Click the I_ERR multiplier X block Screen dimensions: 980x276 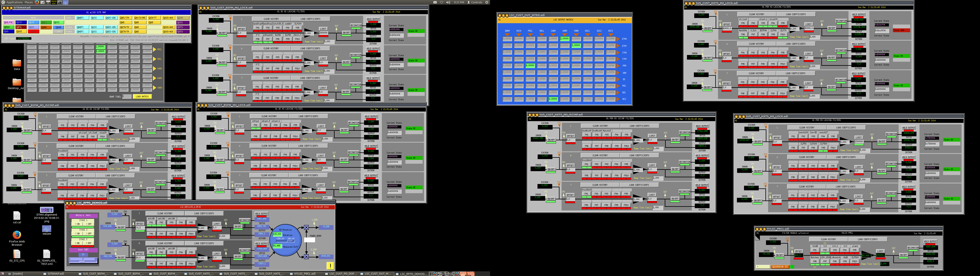tap(307, 228)
